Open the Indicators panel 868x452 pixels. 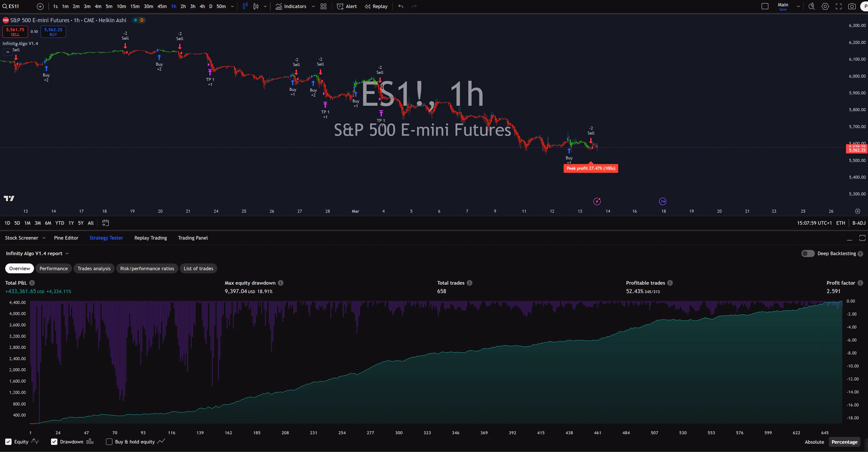tap(293, 6)
